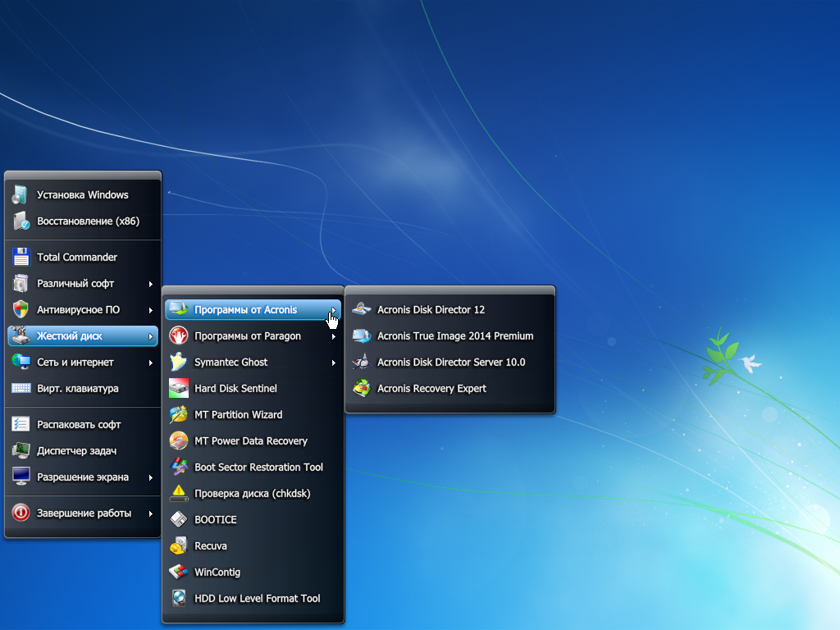Expand the Разрешение экрана submenu arrow

[x=151, y=477]
